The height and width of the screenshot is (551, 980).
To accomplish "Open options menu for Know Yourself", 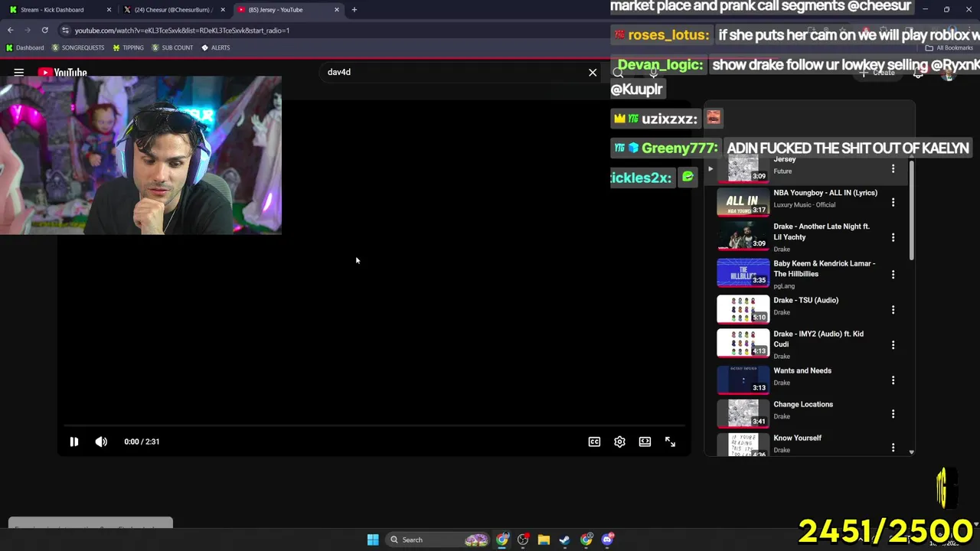I will [x=893, y=448].
